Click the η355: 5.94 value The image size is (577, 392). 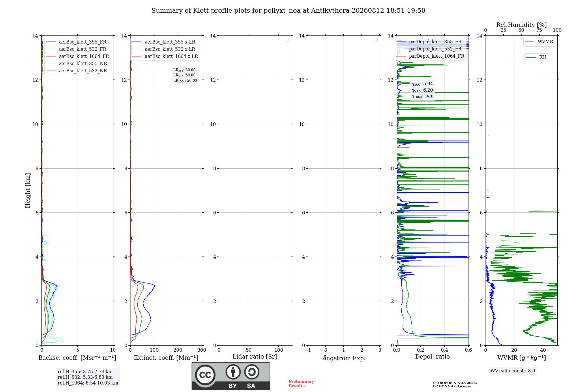422,84
